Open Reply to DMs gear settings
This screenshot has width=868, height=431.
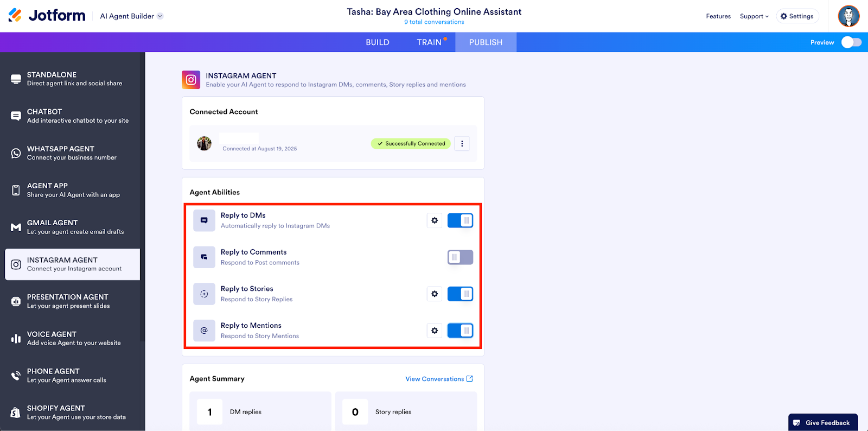click(x=435, y=220)
